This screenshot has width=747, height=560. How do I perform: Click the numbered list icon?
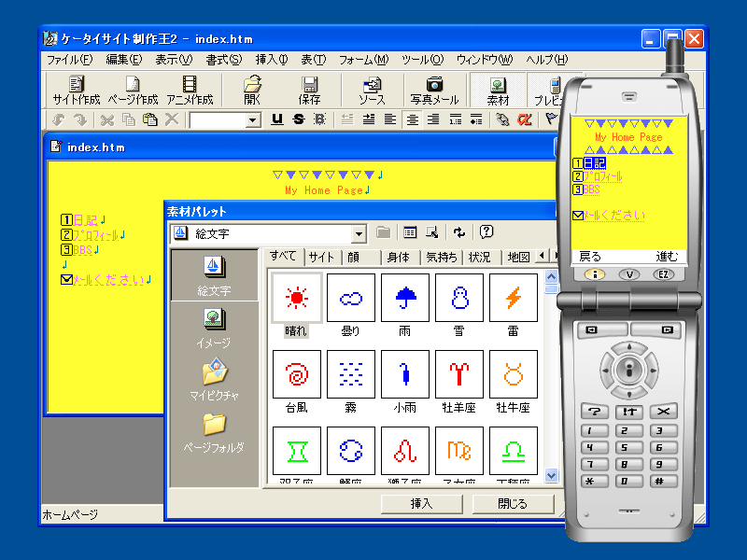pyautogui.click(x=455, y=119)
